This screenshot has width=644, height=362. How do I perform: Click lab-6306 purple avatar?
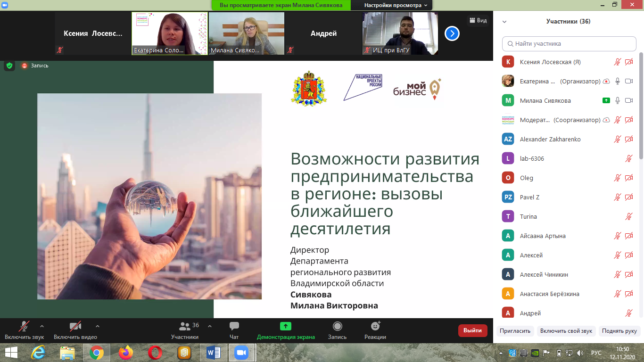(x=508, y=158)
